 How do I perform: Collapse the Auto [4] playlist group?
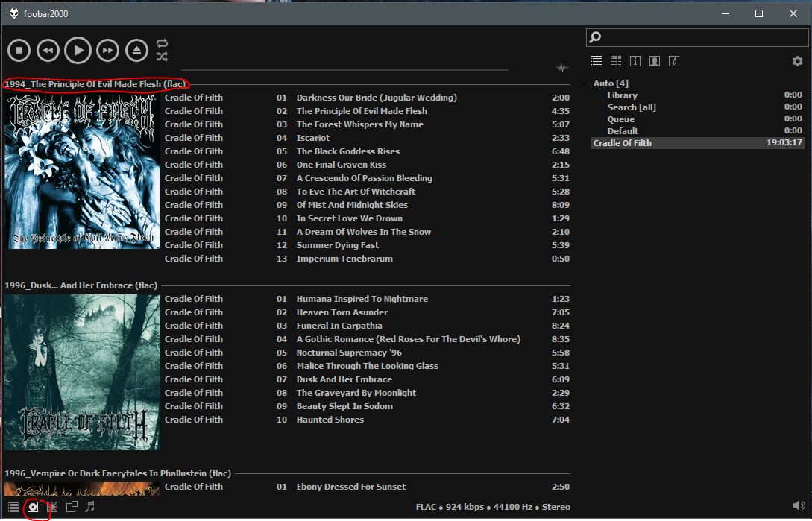click(585, 83)
